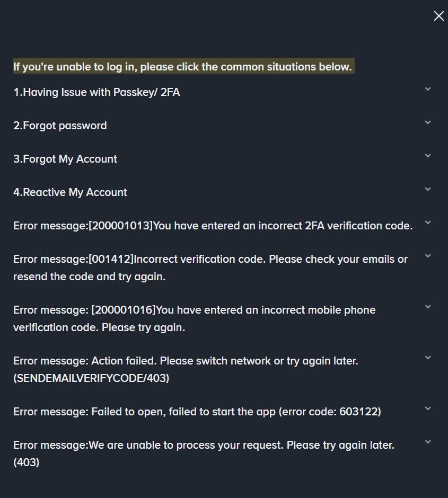Expand chevron for error 200001013
The height and width of the screenshot is (498, 448).
point(428,223)
